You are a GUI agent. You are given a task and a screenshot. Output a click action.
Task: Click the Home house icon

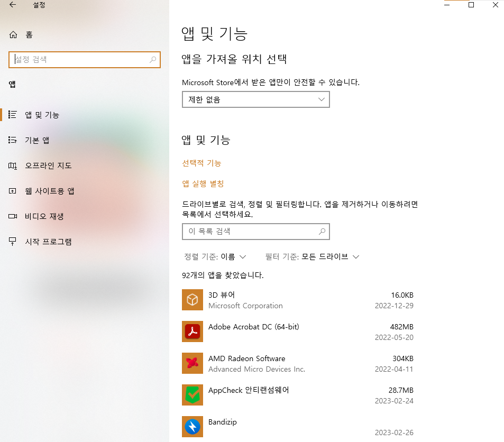pyautogui.click(x=13, y=35)
